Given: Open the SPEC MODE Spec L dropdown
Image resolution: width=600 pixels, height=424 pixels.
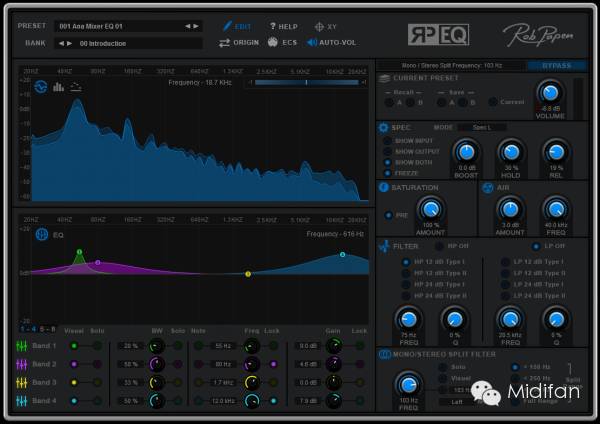Looking at the screenshot, I should click(x=482, y=127).
